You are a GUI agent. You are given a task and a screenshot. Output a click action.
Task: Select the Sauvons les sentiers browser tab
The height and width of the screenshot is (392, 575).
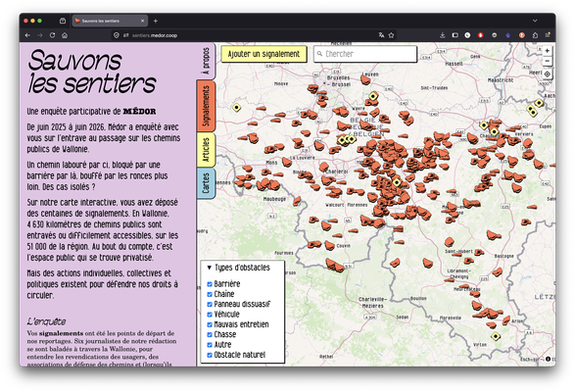(x=110, y=21)
